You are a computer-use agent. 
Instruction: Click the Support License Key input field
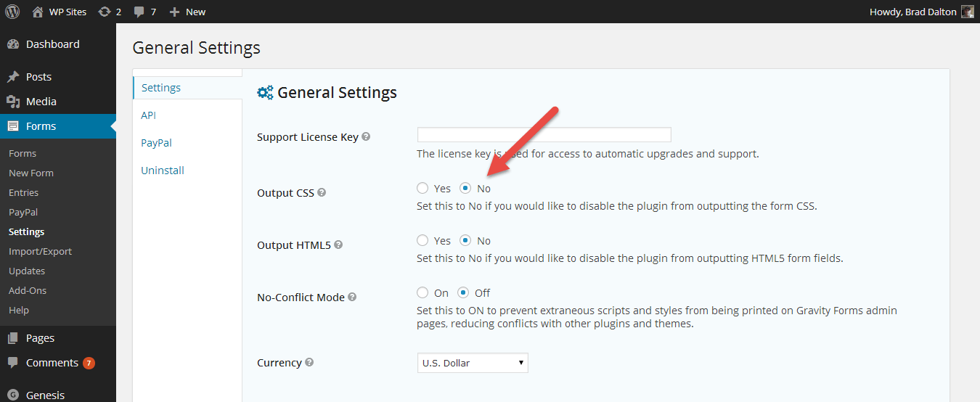(x=544, y=135)
